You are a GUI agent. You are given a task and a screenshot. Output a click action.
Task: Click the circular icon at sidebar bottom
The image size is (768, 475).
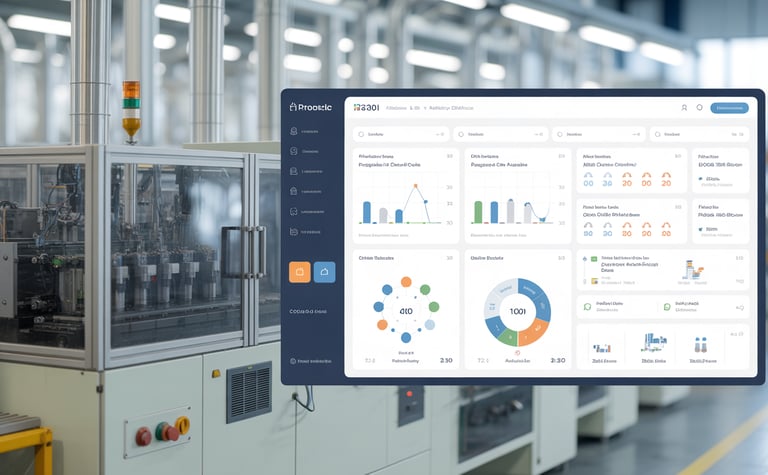click(x=293, y=361)
